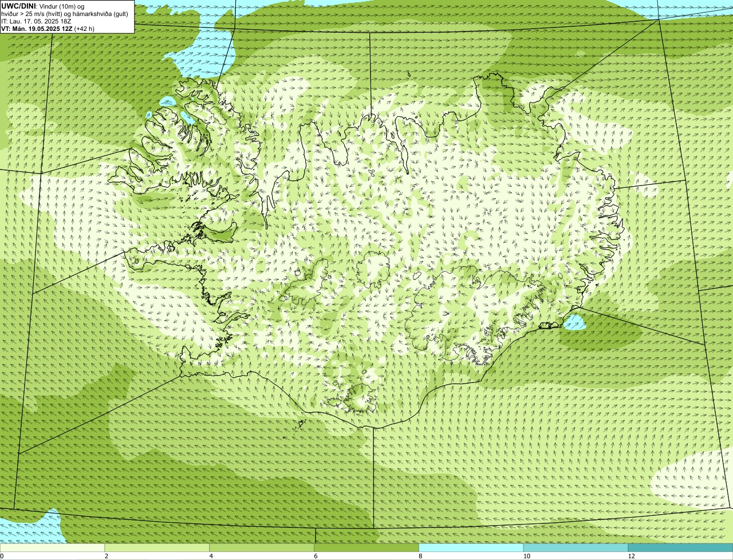Pick the 4–6 medium green legend swatch
The image size is (733, 560).
coord(262,548)
